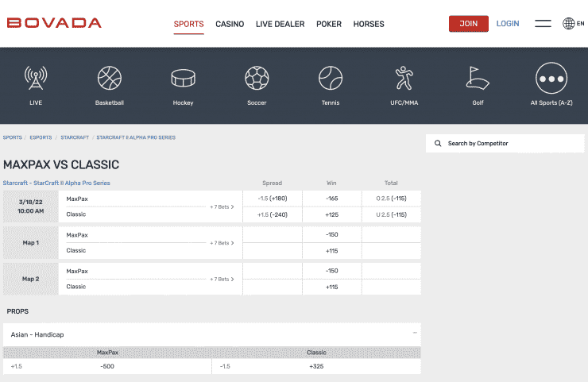The image size is (588, 382).
Task: Go to ESPORTS breadcrumb
Action: point(41,137)
